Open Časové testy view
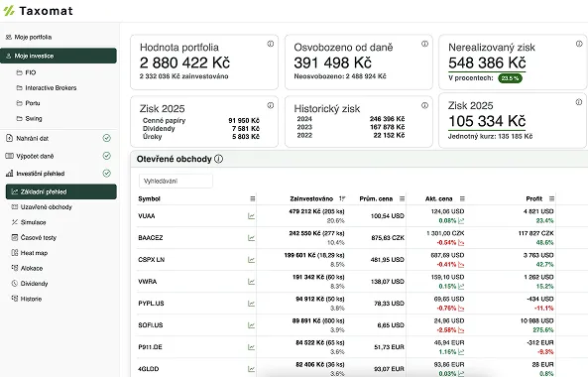588x377 pixels. [x=34, y=238]
